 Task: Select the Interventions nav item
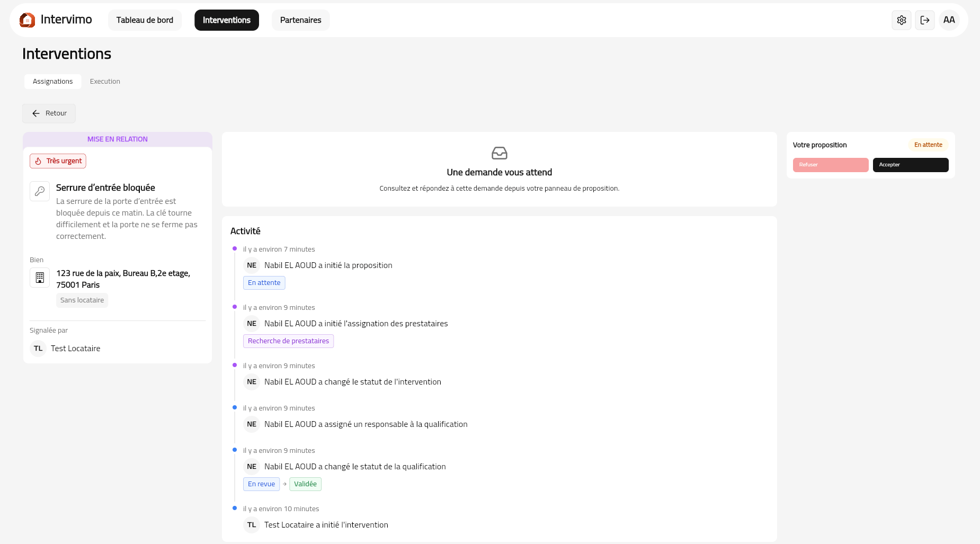227,20
